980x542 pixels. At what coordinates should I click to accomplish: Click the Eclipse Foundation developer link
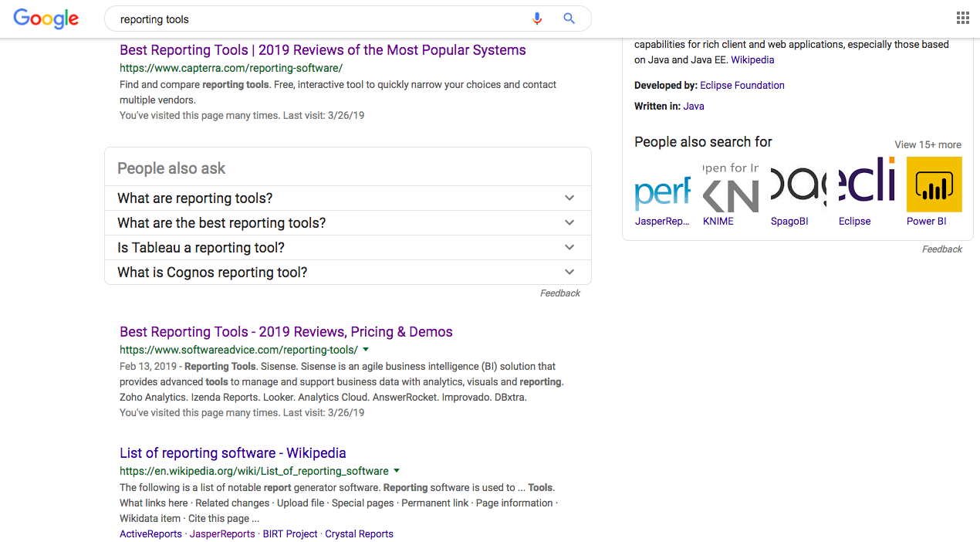tap(742, 86)
